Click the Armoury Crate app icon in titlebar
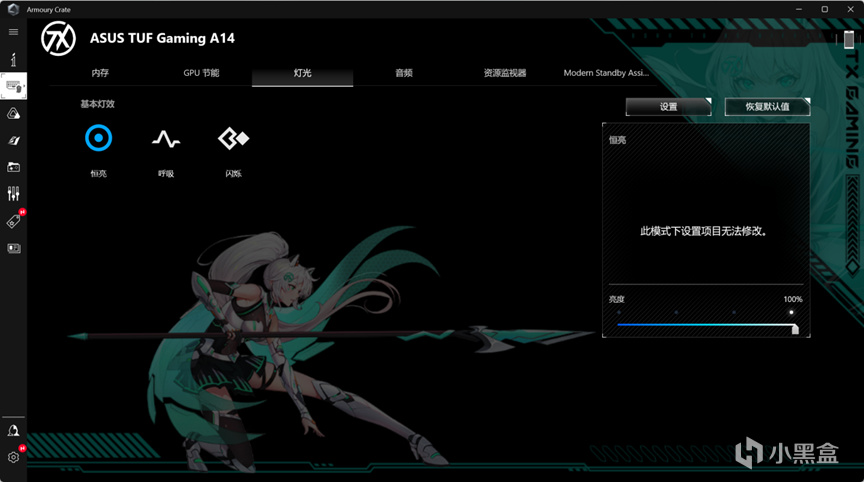This screenshot has height=482, width=864. [x=13, y=9]
